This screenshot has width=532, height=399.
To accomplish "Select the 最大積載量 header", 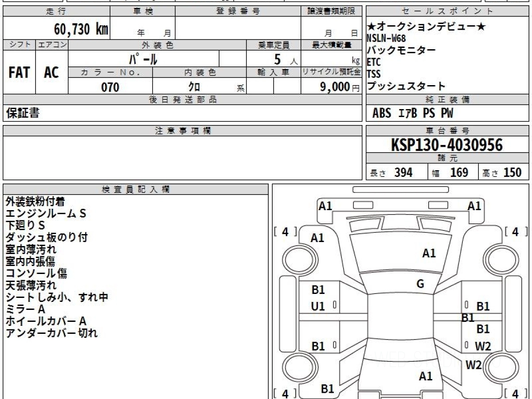I will tap(331, 45).
